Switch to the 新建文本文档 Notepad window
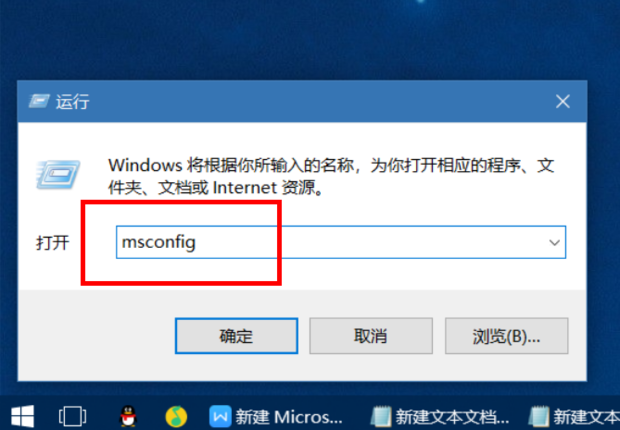620x430 pixels. (x=440, y=417)
